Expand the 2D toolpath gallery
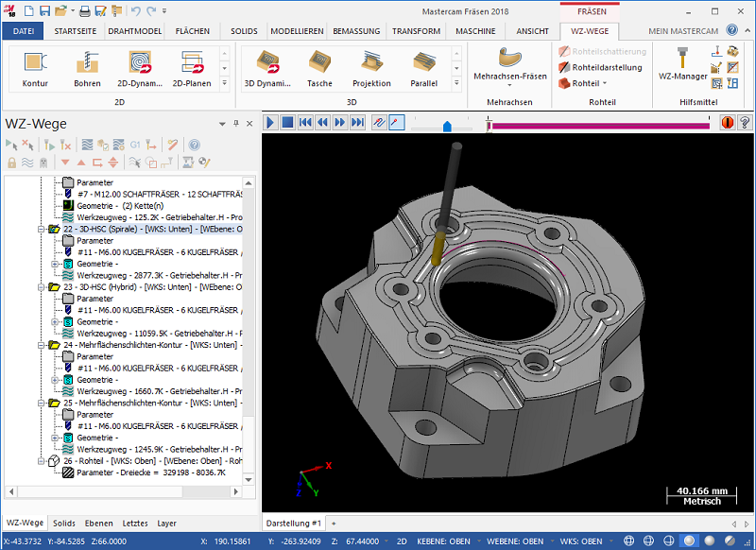 pos(224,83)
